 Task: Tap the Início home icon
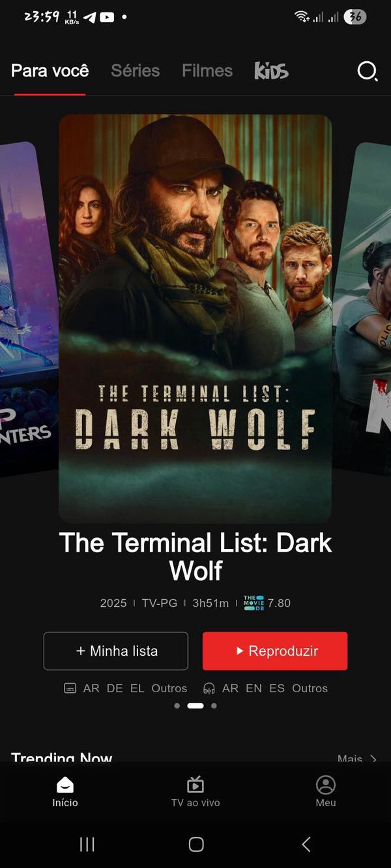[65, 784]
